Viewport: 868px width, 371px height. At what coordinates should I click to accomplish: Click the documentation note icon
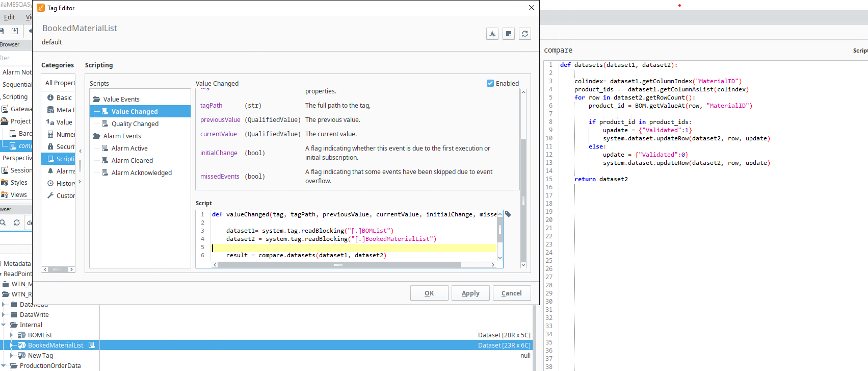pos(509,34)
